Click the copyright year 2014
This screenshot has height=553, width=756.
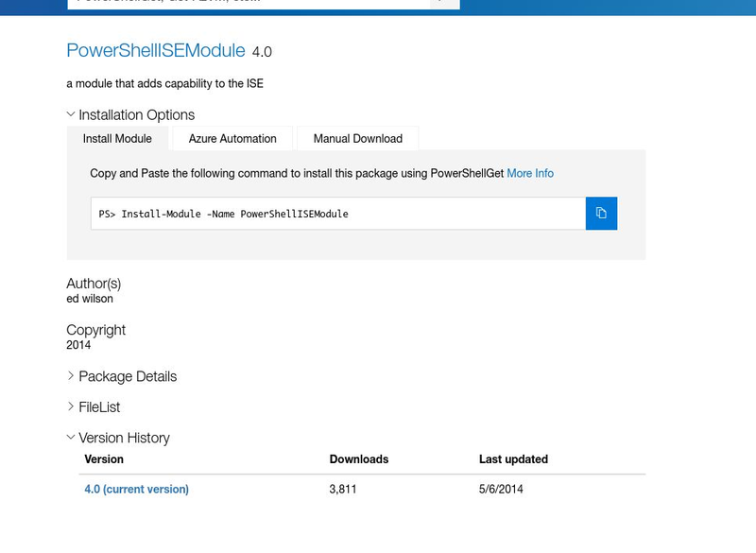(78, 345)
